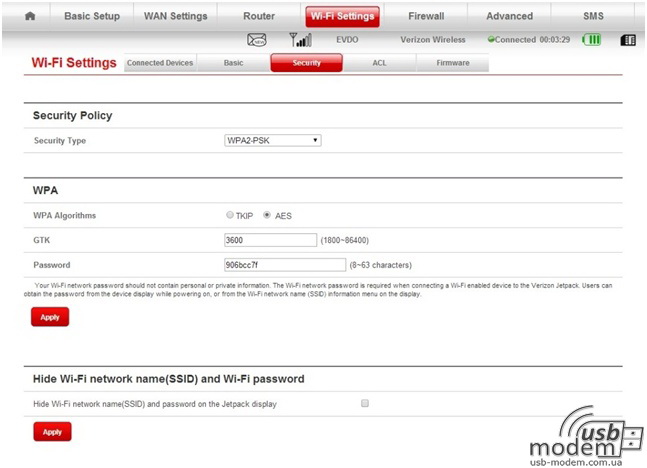Click the Verizon Wireless carrier text
The width and height of the screenshot is (647, 468).
click(433, 40)
